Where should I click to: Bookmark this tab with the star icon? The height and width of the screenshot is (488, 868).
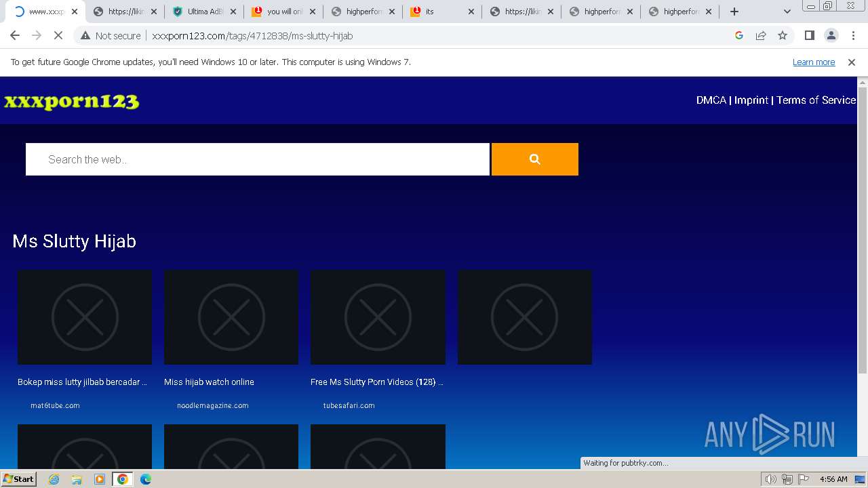(x=783, y=35)
